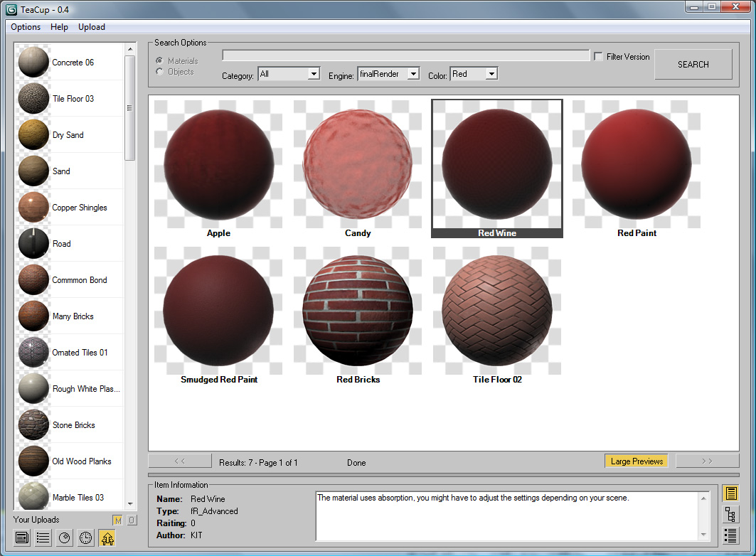Viewport: 756px width, 556px height.
Task: Select the Materials radio button
Action: point(159,61)
